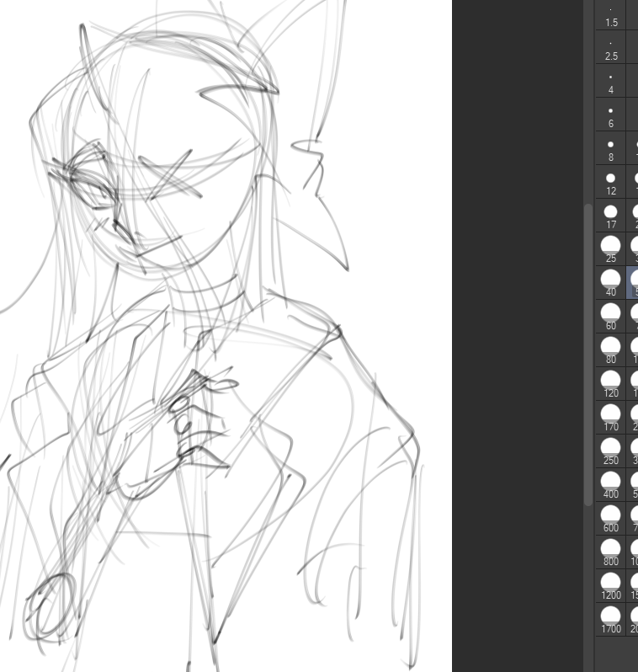The image size is (638, 672).
Task: Select the 25 brush size preset
Action: 610,249
